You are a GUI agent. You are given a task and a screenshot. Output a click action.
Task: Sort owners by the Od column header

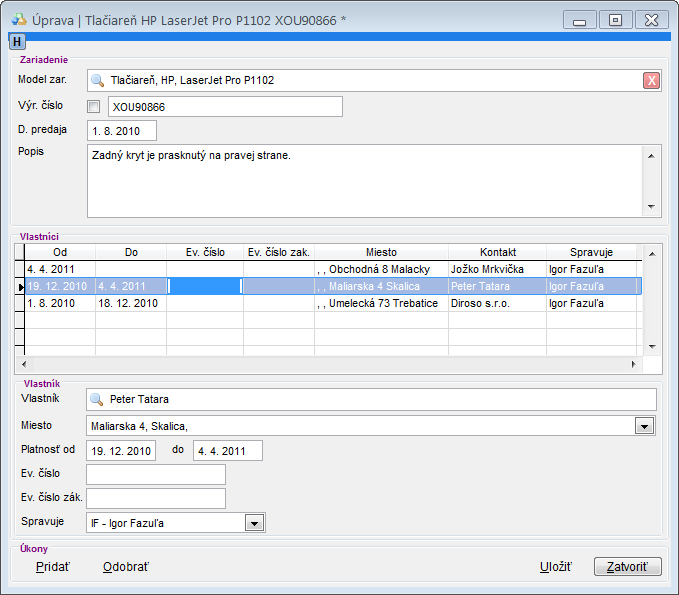tap(60, 252)
